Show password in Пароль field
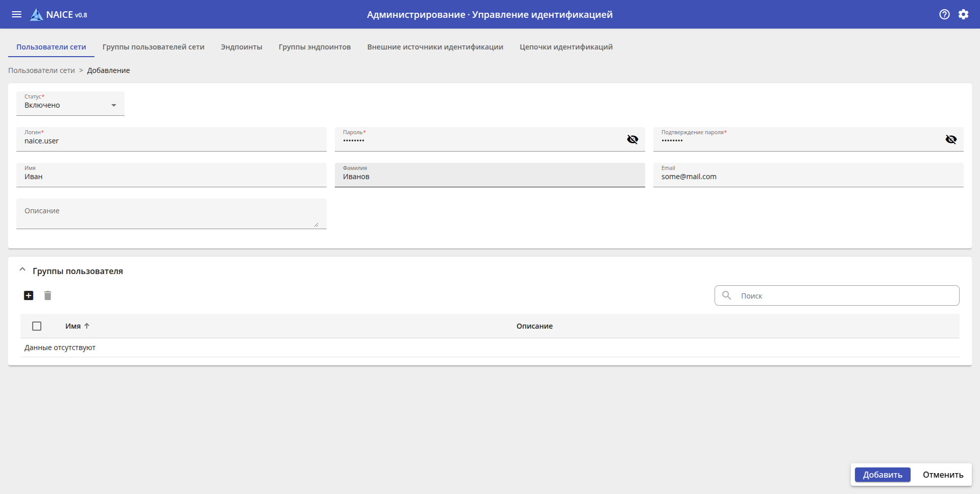Image resolution: width=980 pixels, height=494 pixels. pos(632,139)
